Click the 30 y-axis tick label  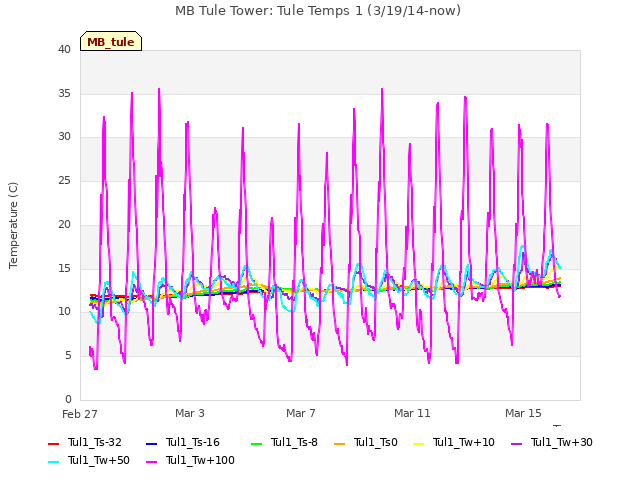[x=64, y=137]
